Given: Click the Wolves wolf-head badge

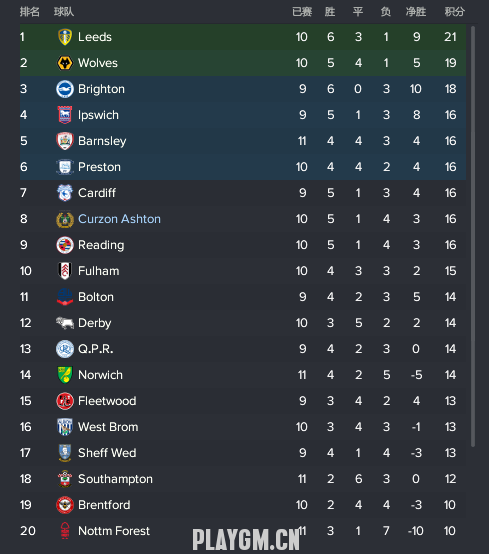Looking at the screenshot, I should point(65,63).
